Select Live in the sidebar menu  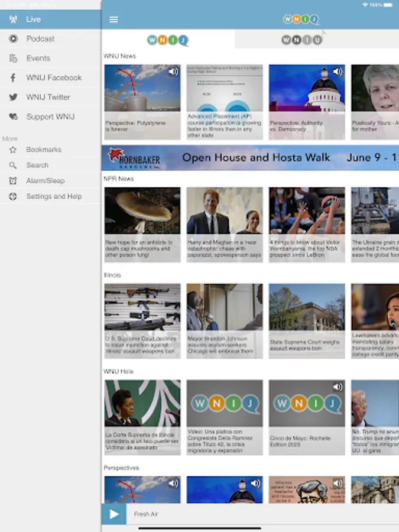[x=50, y=20]
